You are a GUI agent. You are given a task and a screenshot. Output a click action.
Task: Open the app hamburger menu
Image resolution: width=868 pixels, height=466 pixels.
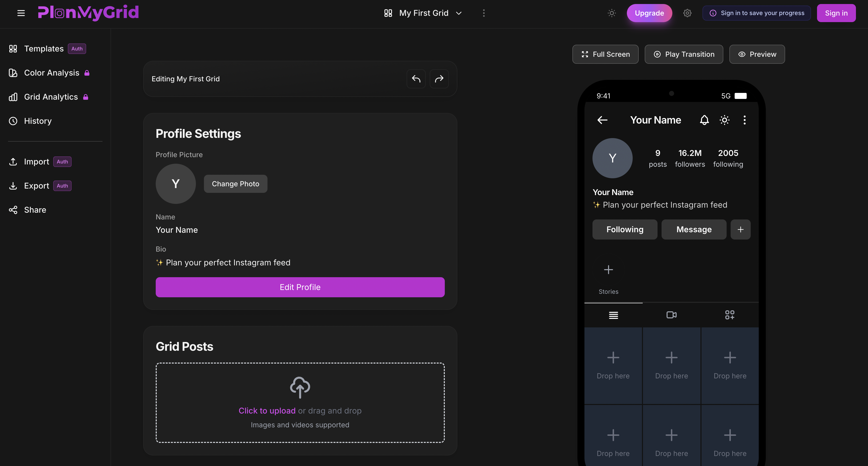(x=21, y=13)
